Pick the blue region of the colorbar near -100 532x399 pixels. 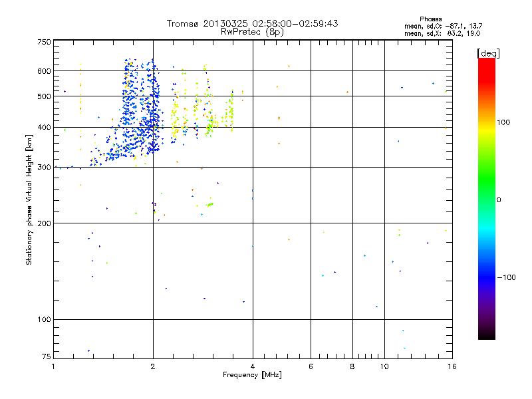click(x=487, y=277)
